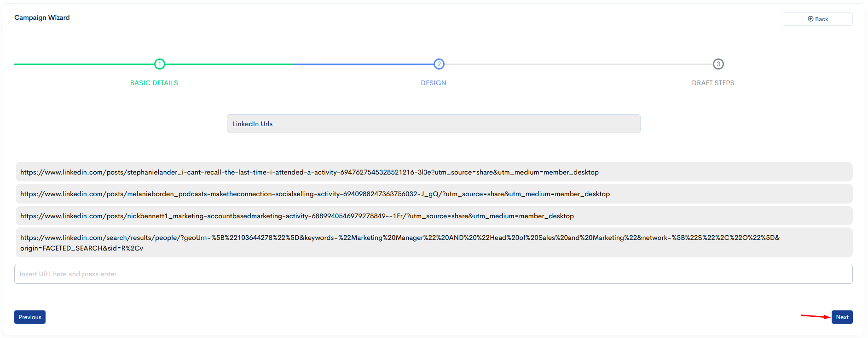Select the nickbennett1 marketing URL row
Screen dimensions: 868x338
click(x=434, y=216)
